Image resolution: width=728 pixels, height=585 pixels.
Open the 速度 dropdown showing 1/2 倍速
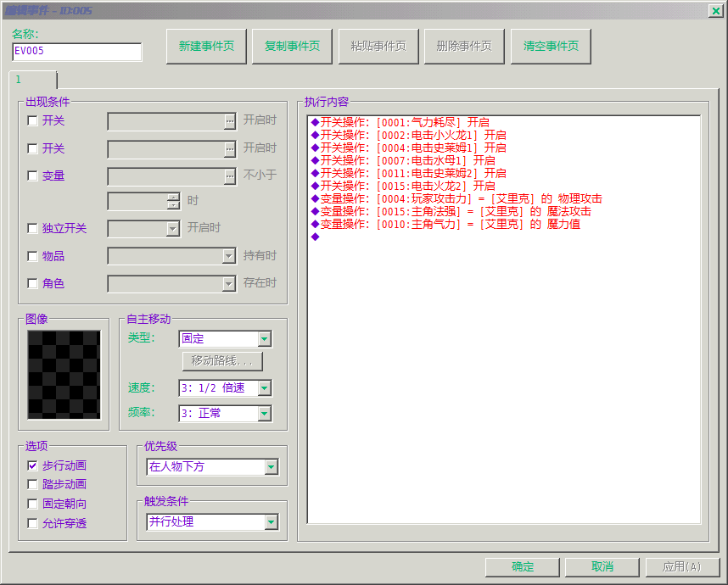click(225, 388)
